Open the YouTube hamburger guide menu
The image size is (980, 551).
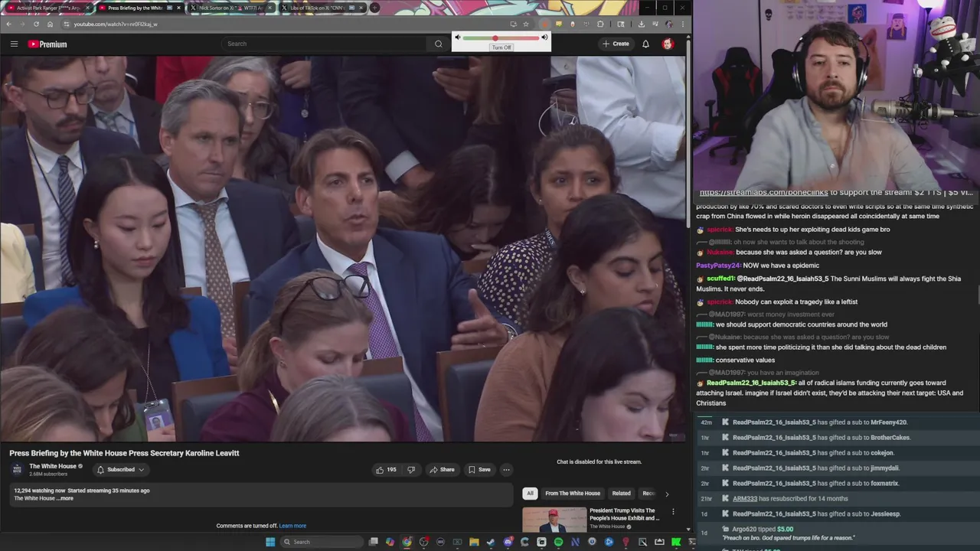coord(14,44)
